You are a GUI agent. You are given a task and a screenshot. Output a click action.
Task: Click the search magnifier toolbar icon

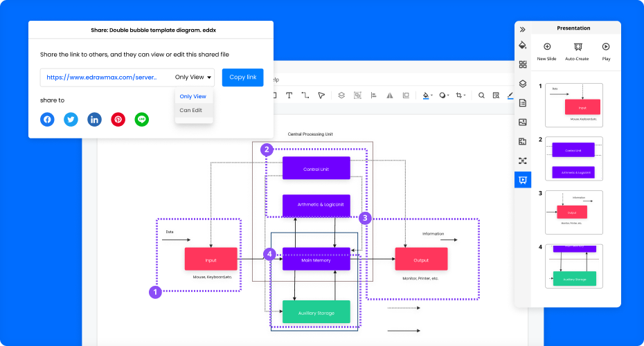click(x=481, y=95)
